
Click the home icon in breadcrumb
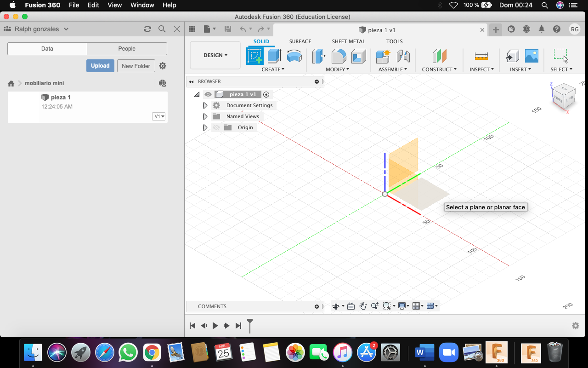[x=11, y=83]
